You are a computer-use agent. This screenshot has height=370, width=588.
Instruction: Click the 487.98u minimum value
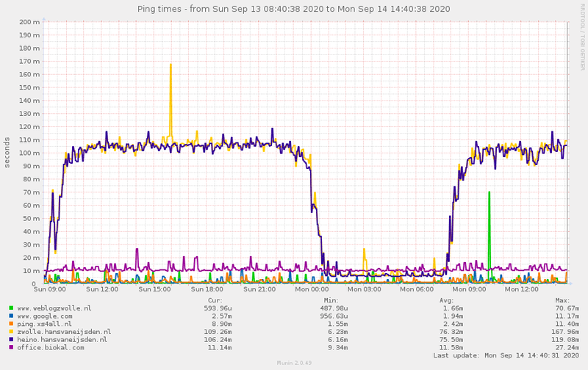coord(334,308)
